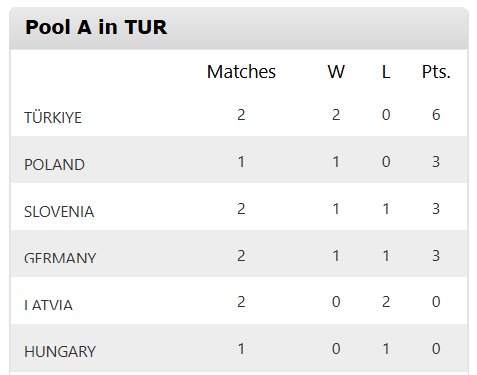Click the L column header
Image resolution: width=477 pixels, height=375 pixels.
(x=386, y=72)
